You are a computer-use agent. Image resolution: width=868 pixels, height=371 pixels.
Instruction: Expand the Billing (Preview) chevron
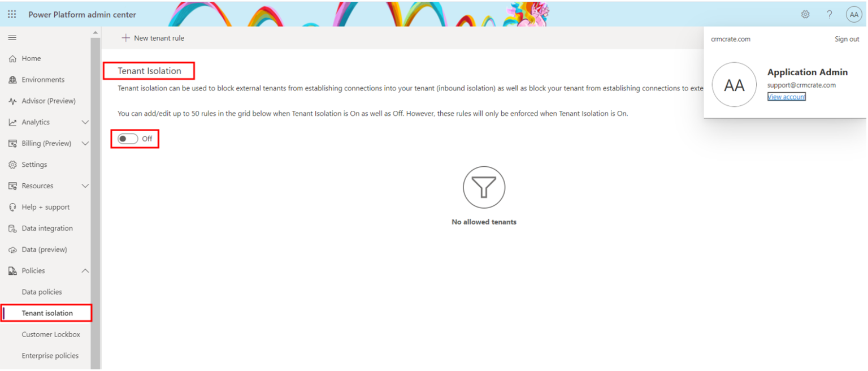[x=85, y=144]
